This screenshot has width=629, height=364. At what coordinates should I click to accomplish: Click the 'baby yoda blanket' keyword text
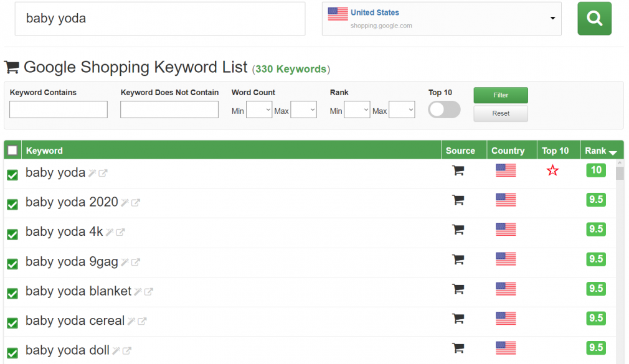click(78, 291)
